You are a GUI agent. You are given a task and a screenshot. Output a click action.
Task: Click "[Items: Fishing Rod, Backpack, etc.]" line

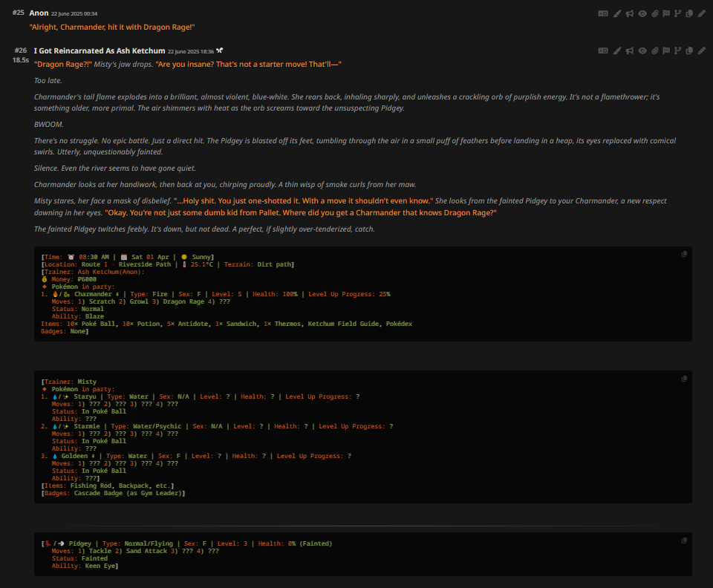(x=107, y=486)
